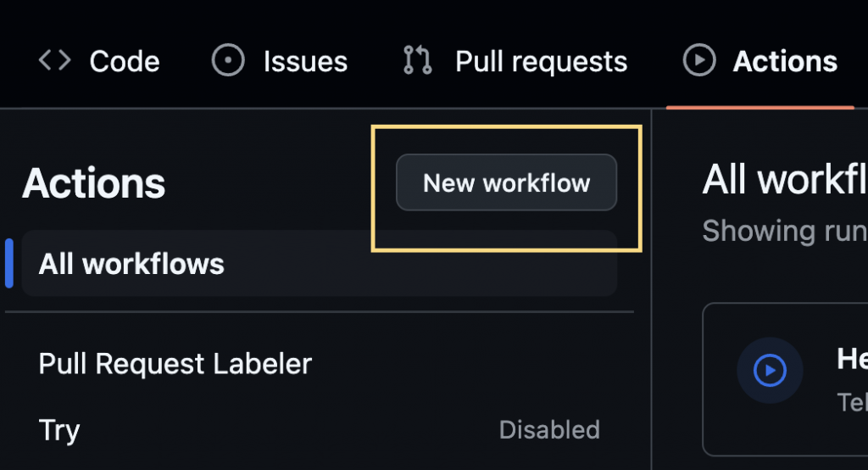868x470 pixels.
Task: Open the Pull Request Labeler workflow
Action: coord(175,364)
